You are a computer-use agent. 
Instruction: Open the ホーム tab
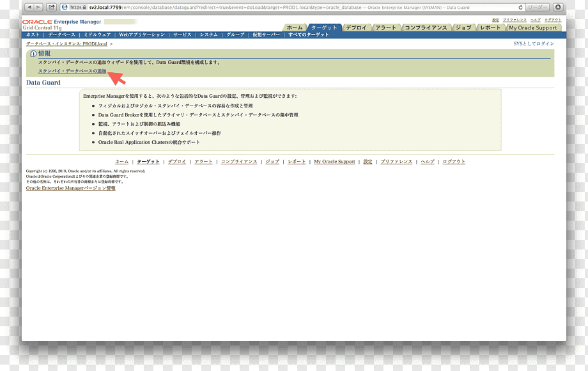[x=295, y=28]
